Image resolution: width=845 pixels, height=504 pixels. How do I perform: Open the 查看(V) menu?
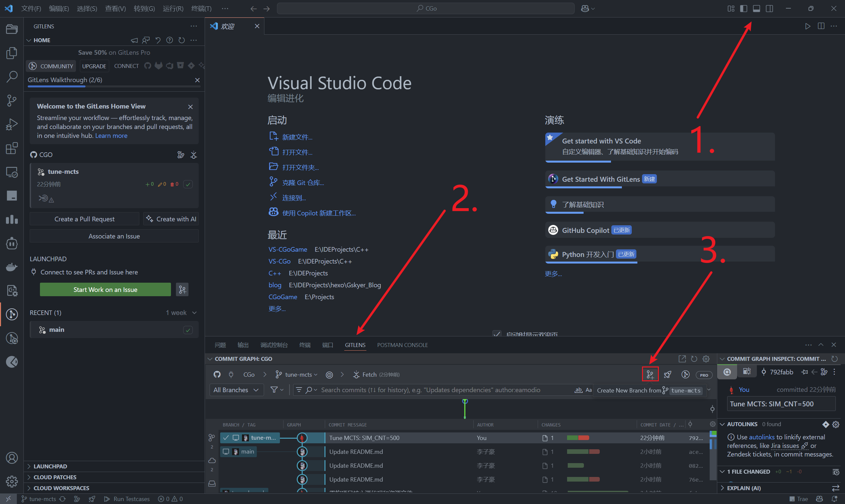click(x=115, y=9)
